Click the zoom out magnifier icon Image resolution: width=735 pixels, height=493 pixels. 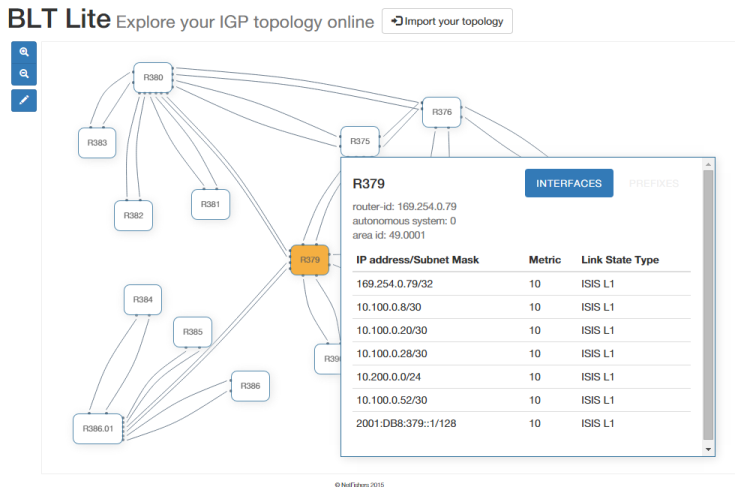24,74
